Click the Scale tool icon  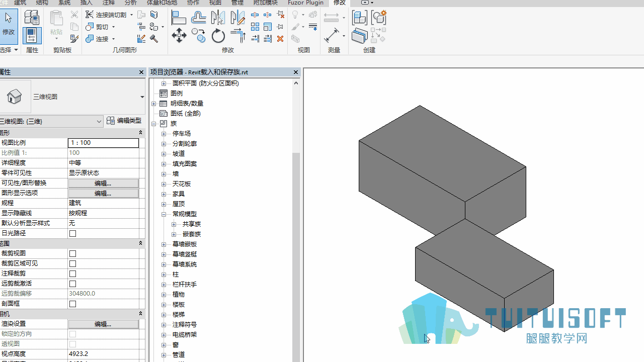(268, 27)
